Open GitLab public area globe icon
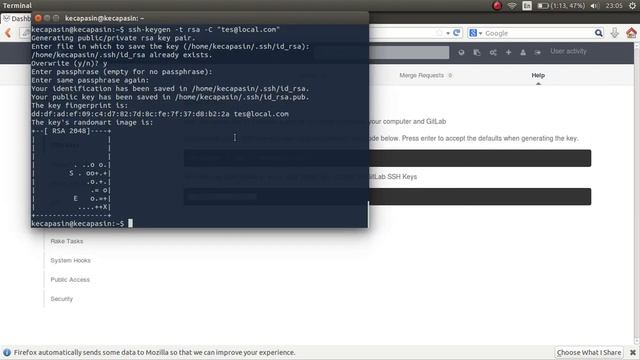 coord(461,52)
